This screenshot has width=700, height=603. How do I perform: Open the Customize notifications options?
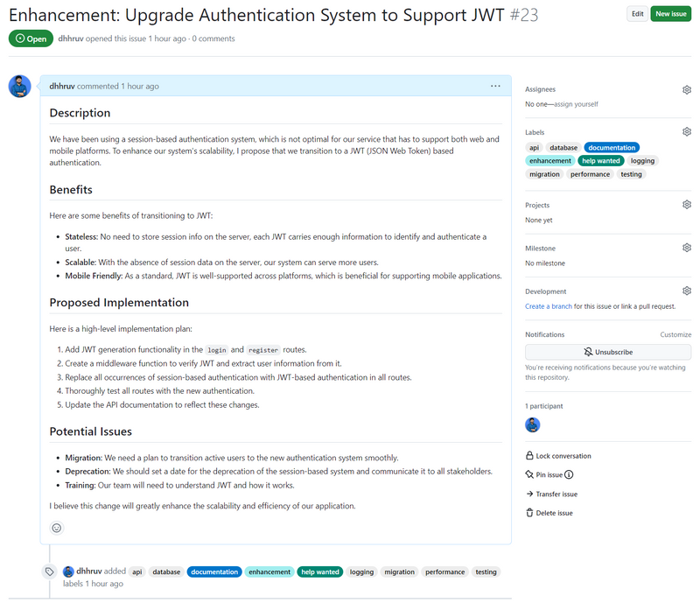(675, 334)
